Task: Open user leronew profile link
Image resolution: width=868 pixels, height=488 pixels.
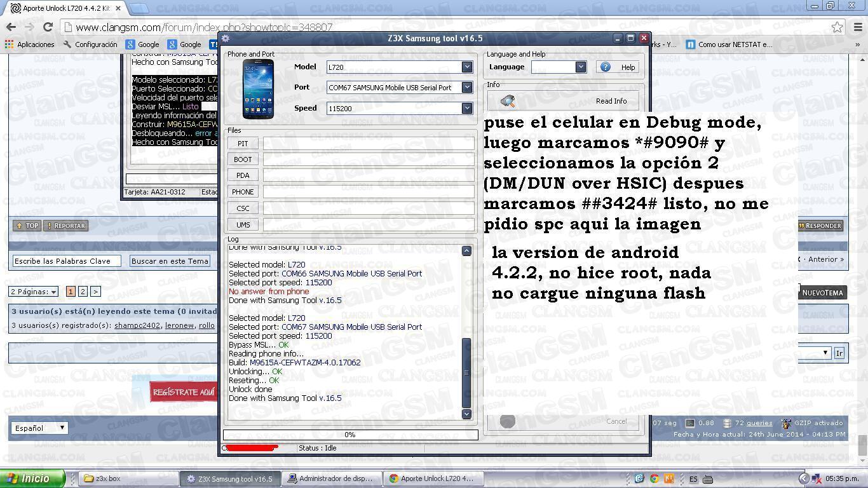Action: pyautogui.click(x=179, y=325)
